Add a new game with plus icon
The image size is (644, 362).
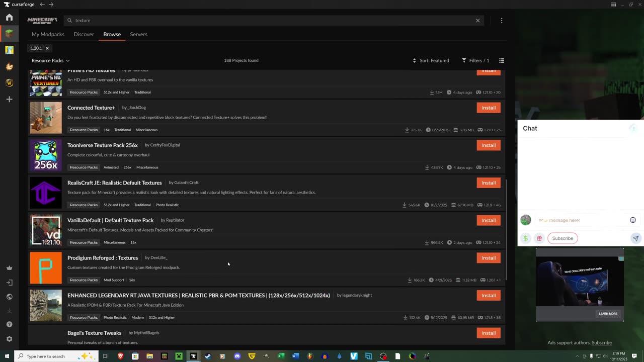[9, 99]
